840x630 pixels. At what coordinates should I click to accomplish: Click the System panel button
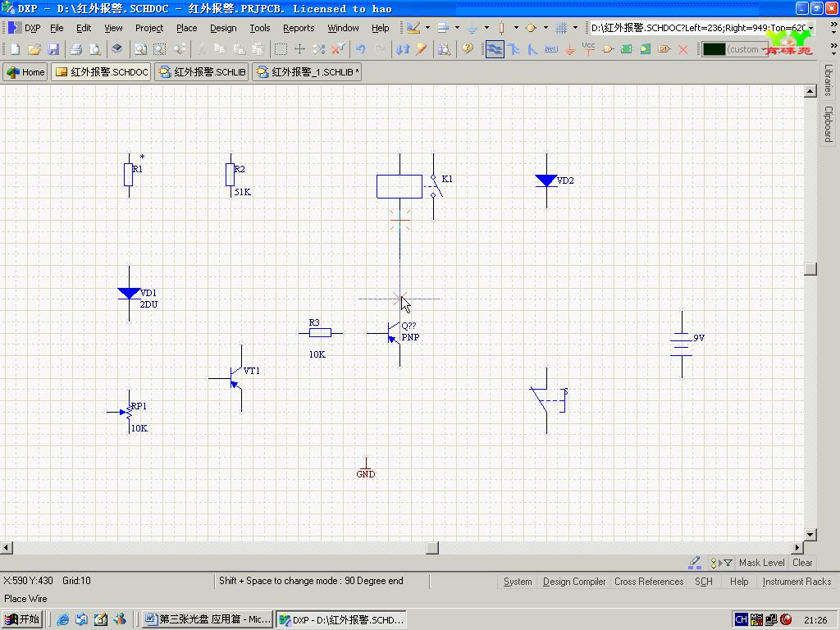[518, 582]
